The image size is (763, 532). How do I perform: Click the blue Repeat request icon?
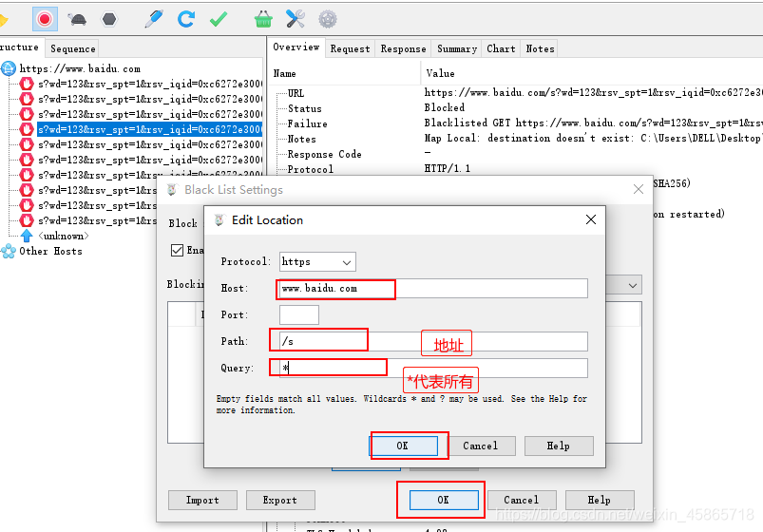[x=186, y=19]
